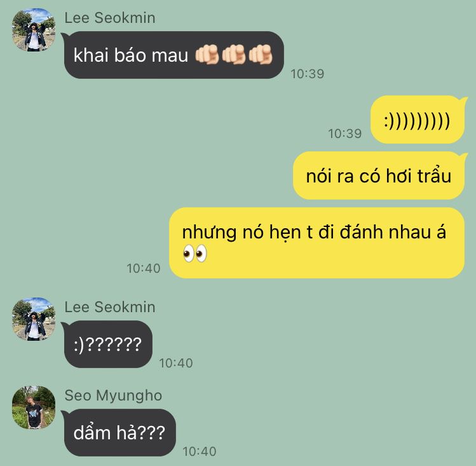The image size is (476, 466).
Task: Select the ":)??????" message bubble
Action: [108, 345]
